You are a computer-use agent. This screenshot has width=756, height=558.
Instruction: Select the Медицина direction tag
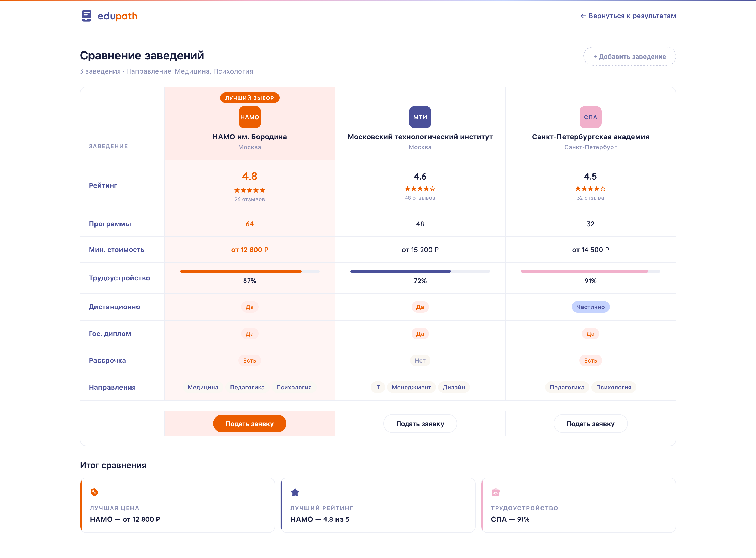coord(203,388)
